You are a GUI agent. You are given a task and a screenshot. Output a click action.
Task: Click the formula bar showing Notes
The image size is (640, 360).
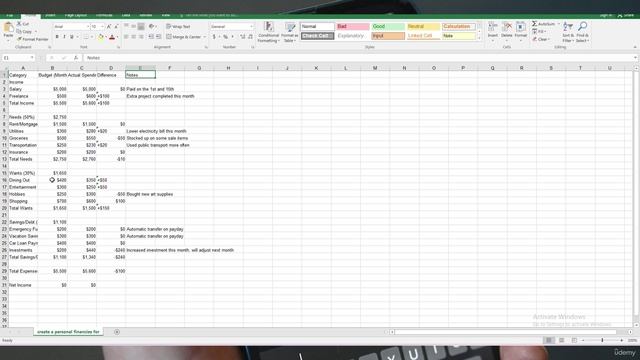coord(359,58)
